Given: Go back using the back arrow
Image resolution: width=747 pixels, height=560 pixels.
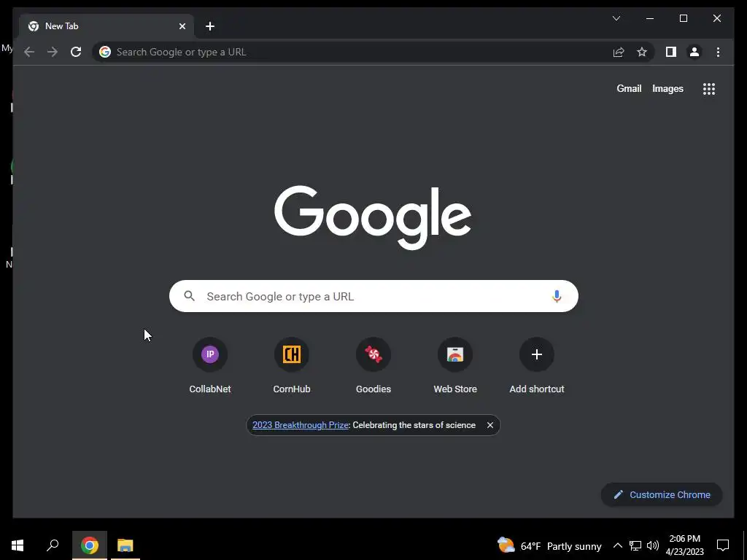Looking at the screenshot, I should pos(29,52).
